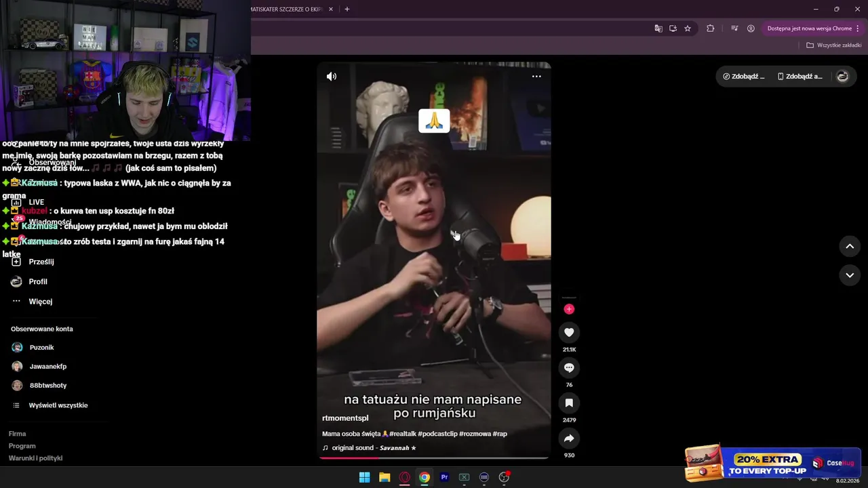Open on-screen keyboard app on taskbar
The height and width of the screenshot is (488, 868).
click(x=484, y=477)
